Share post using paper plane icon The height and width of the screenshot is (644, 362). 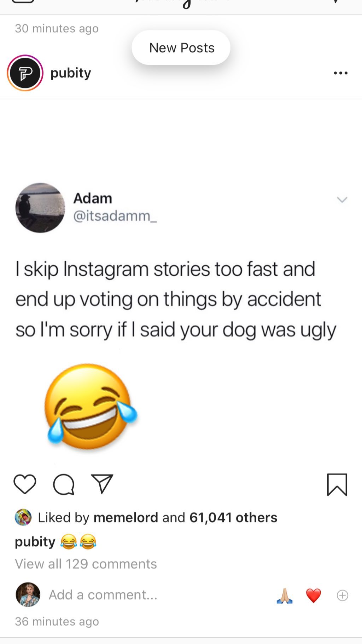(x=102, y=484)
